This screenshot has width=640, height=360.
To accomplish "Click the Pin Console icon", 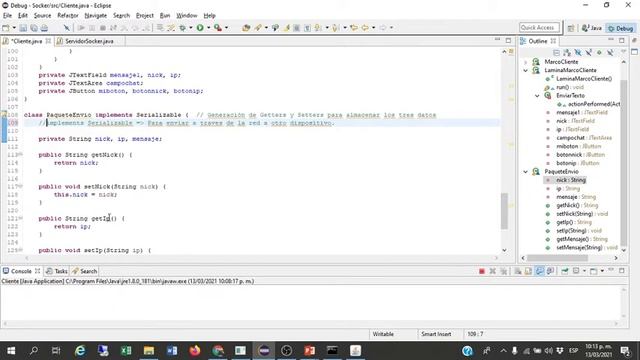I will pyautogui.click(x=564, y=271).
